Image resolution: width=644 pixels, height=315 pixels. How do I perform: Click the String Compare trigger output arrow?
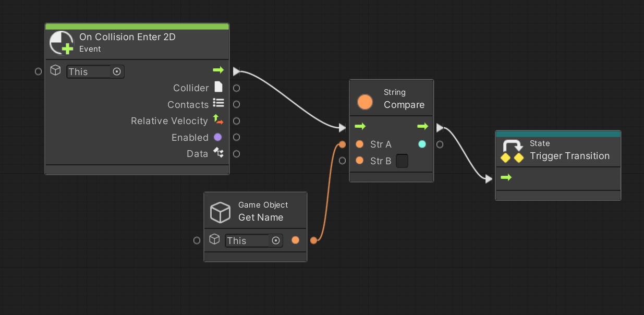click(422, 126)
